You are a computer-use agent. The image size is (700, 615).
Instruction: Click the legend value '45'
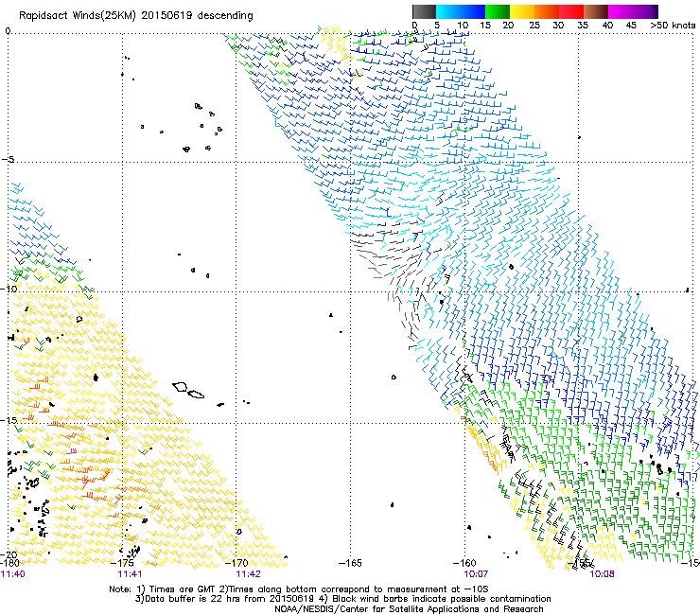(630, 26)
